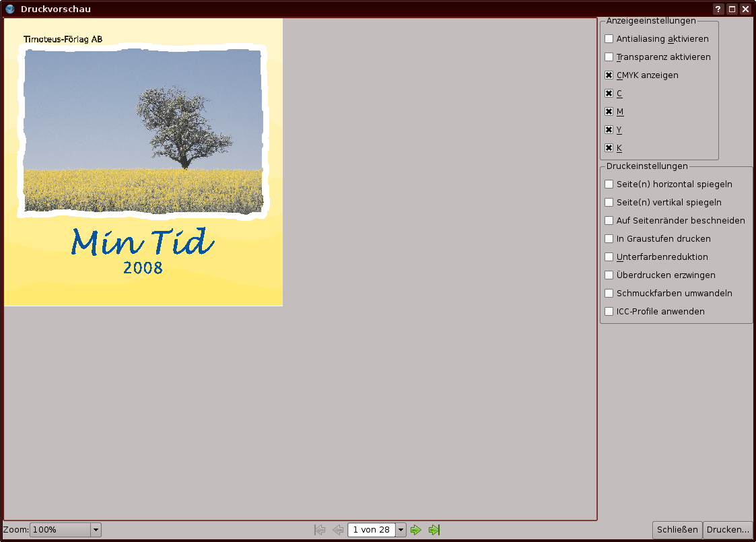Enable In Graustufen drucken
The image size is (756, 542).
(x=609, y=239)
